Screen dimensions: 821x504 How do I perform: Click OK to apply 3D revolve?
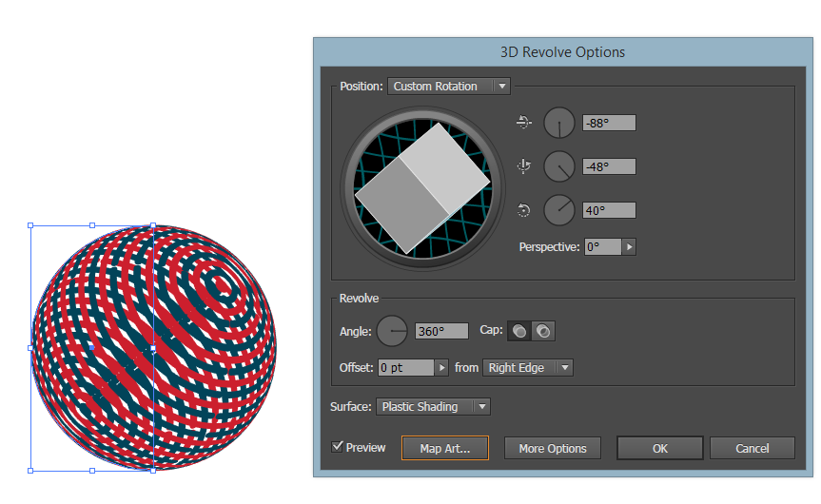click(659, 449)
